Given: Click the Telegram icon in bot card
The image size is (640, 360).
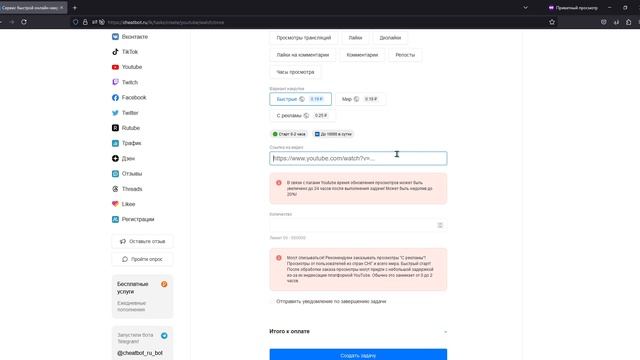Looking at the screenshot, I should point(164,336).
